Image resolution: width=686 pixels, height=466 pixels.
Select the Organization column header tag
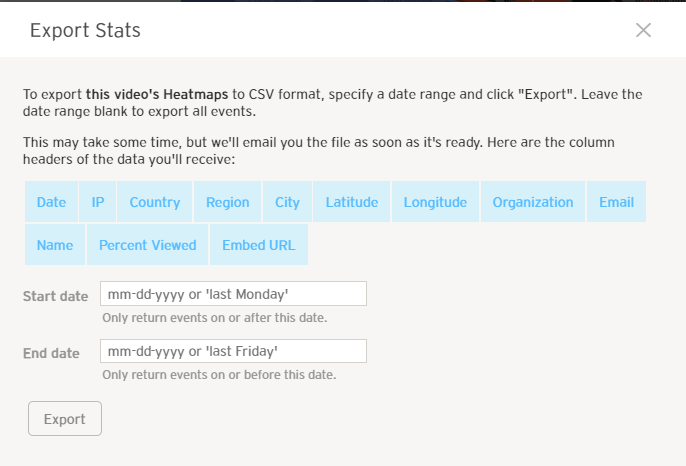533,202
